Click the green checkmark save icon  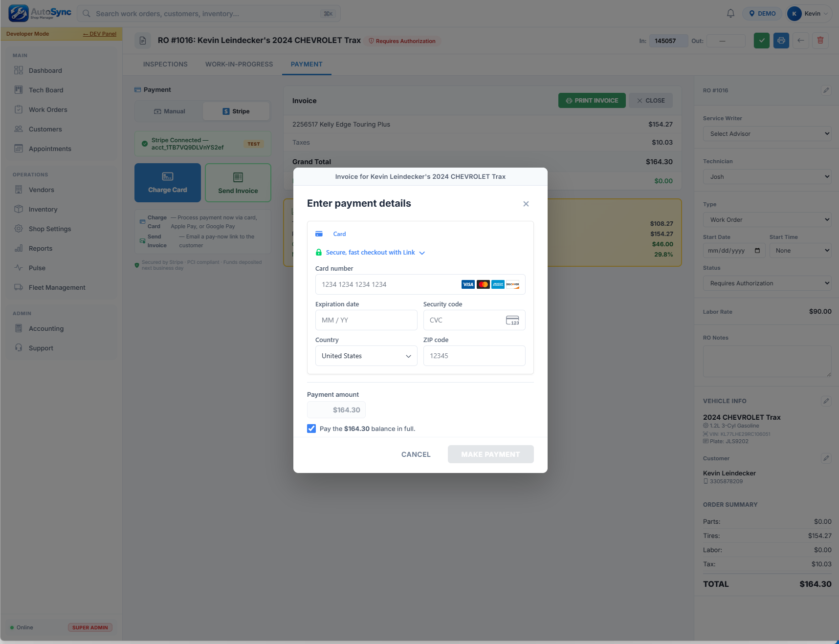pos(761,41)
